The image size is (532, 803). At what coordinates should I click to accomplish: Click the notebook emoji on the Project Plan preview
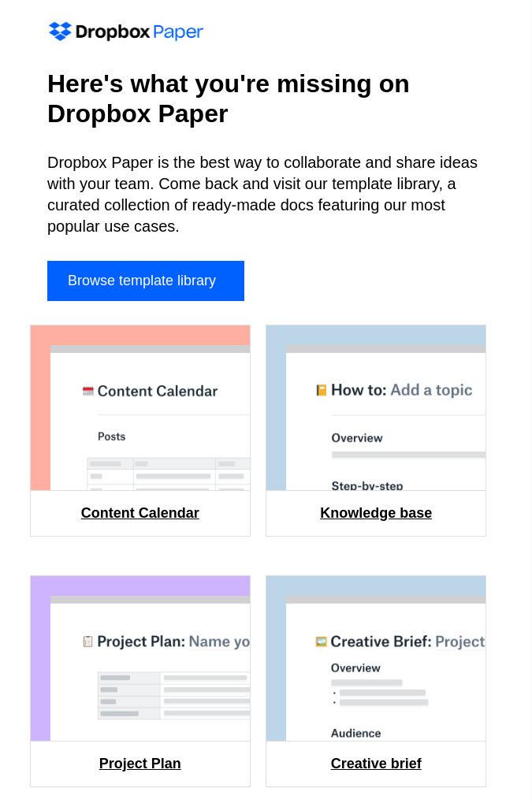tap(88, 641)
